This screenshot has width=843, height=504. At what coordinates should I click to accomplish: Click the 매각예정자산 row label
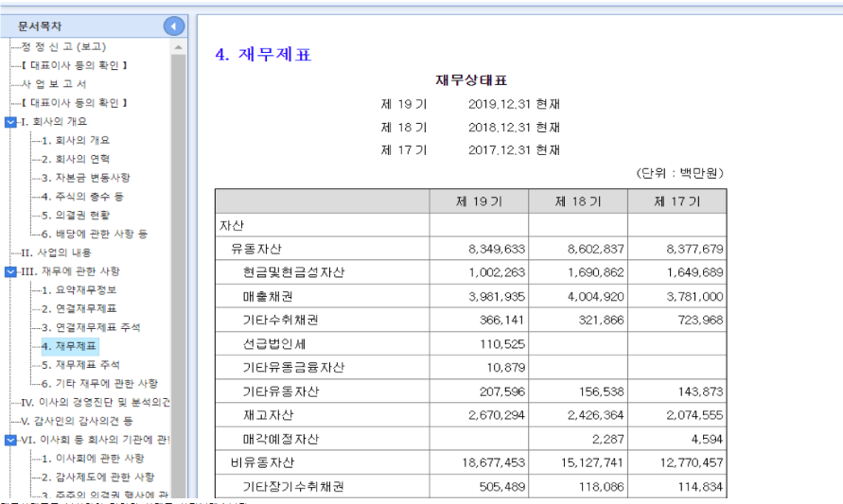pyautogui.click(x=281, y=439)
